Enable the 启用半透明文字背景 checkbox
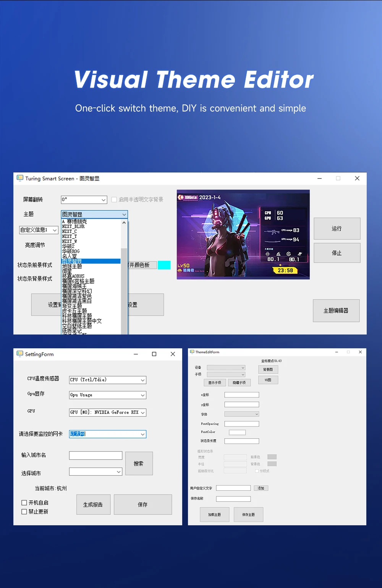382x588 pixels. point(114,200)
